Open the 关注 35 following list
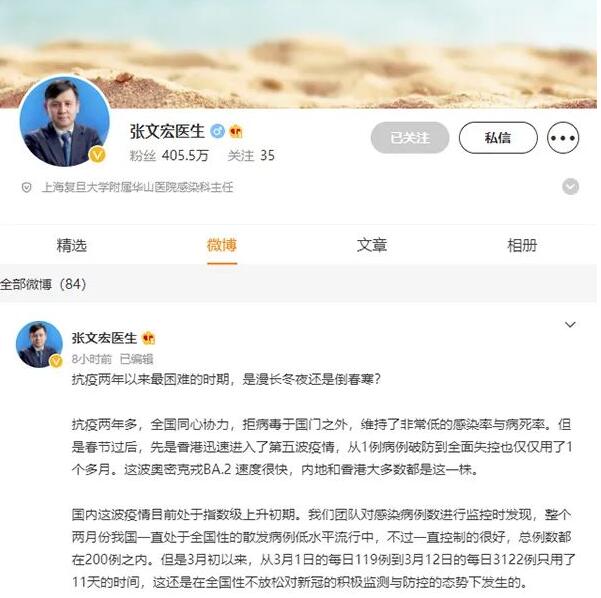 (x=251, y=155)
